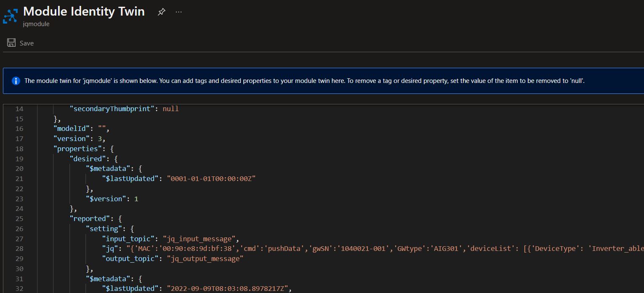This screenshot has height=293, width=644.
Task: Pin Module Identity Twin to dashboard
Action: (161, 12)
